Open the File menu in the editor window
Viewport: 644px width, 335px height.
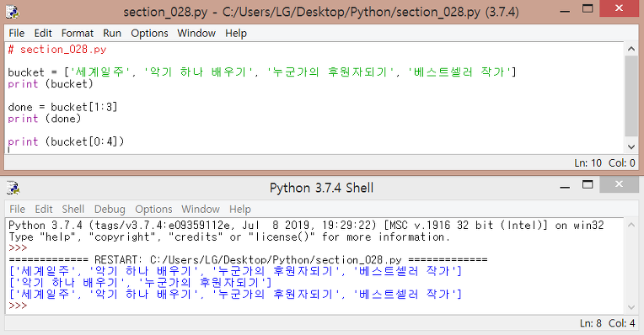tap(16, 33)
